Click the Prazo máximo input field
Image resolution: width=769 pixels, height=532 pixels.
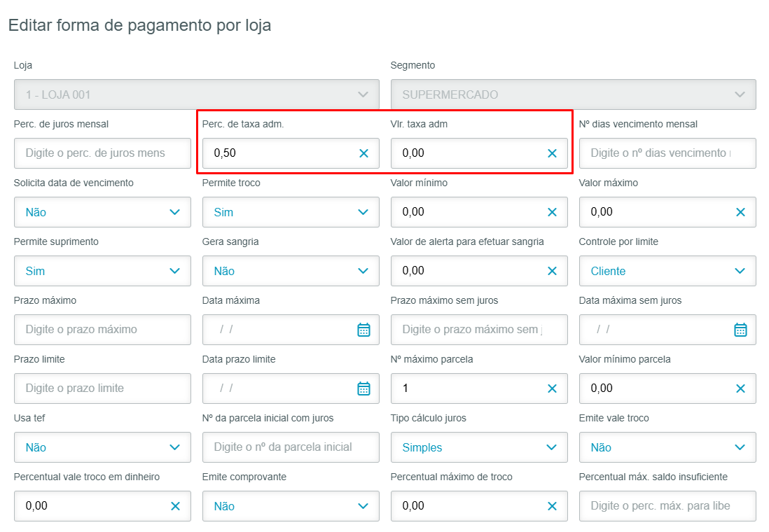point(102,330)
